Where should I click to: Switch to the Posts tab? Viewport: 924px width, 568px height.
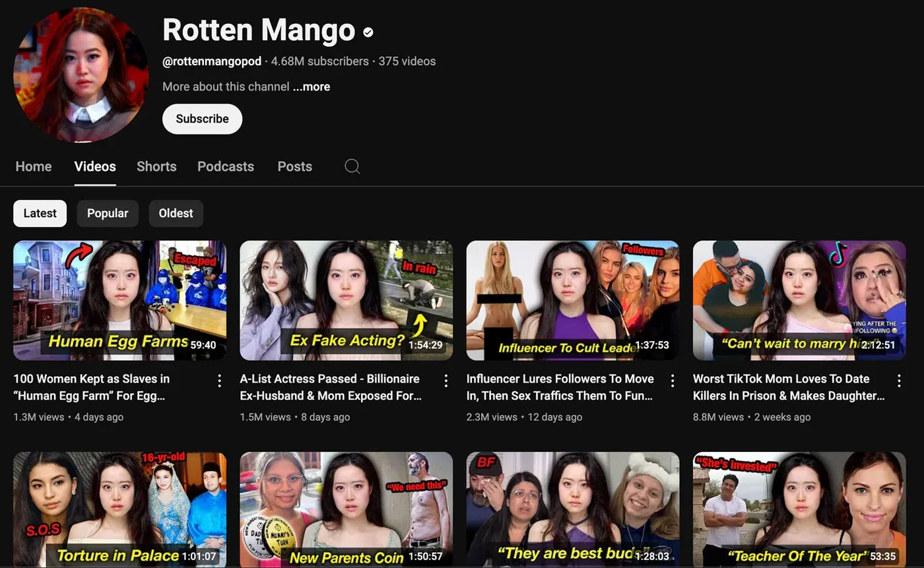[x=294, y=166]
